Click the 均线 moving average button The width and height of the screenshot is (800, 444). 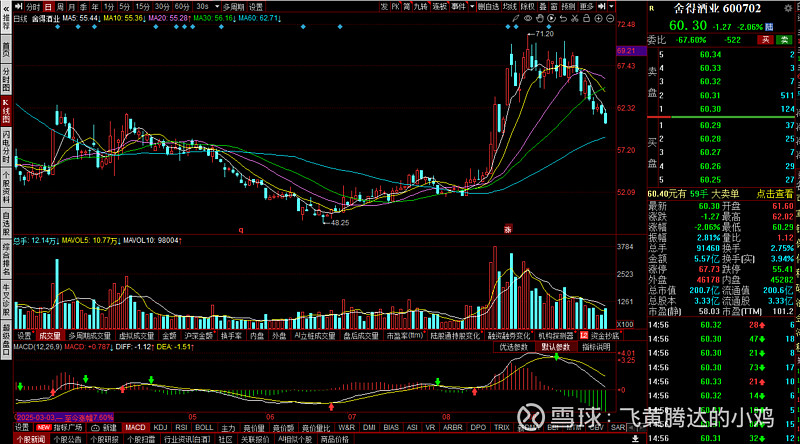click(x=509, y=7)
